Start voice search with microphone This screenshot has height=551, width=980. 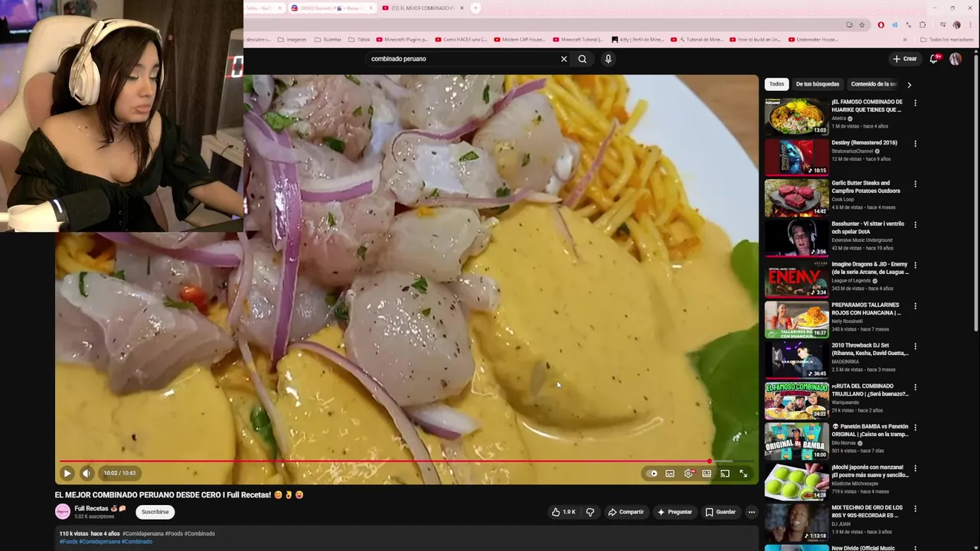point(608,59)
